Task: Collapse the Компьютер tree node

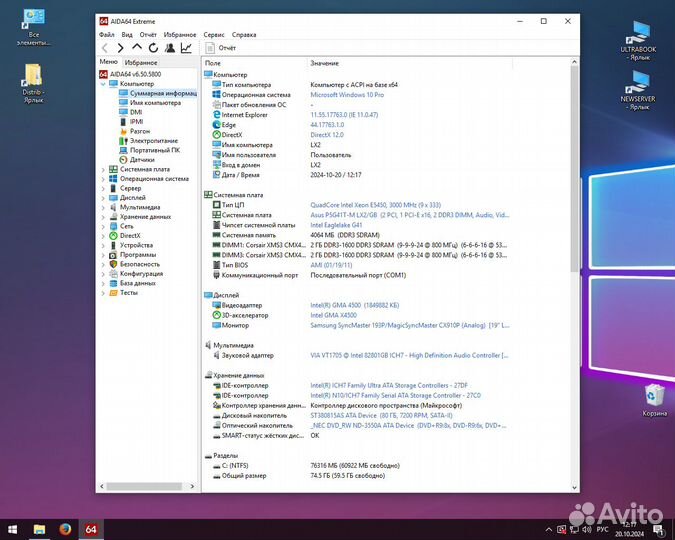Action: click(103, 84)
